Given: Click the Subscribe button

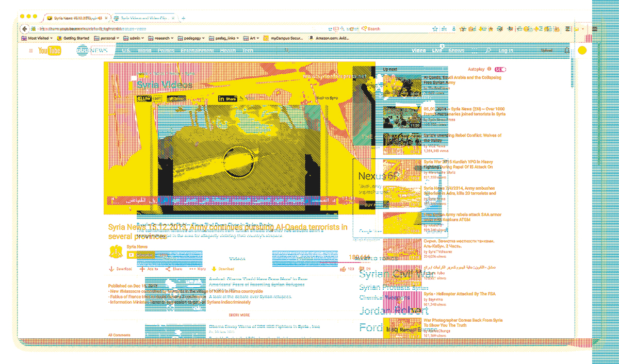Looking at the screenshot, I should (140, 254).
